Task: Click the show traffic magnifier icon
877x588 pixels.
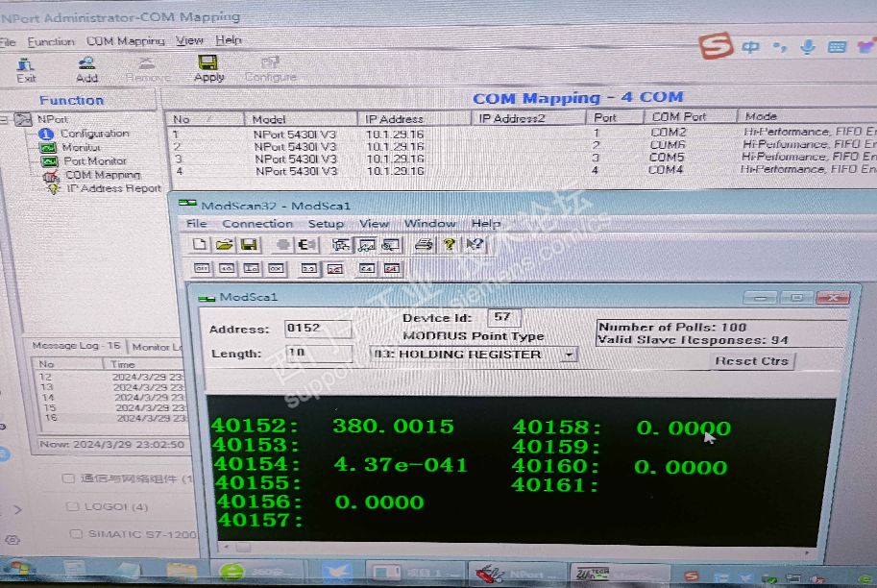Action: coord(391,244)
